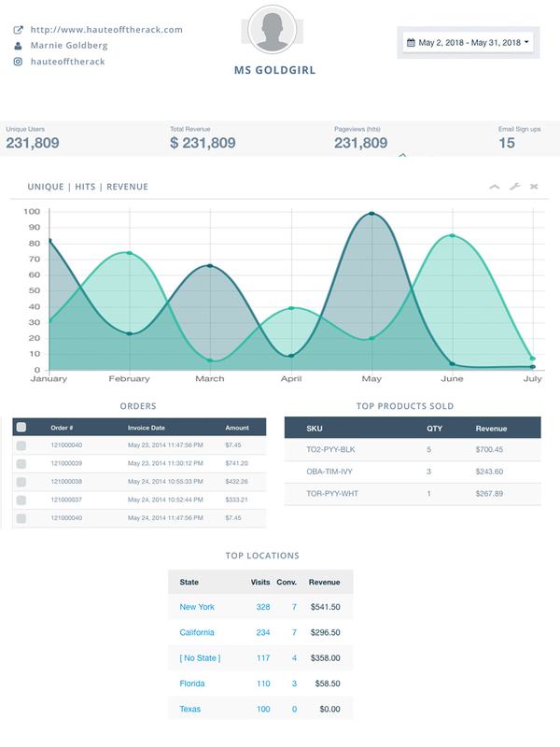Click the dark teal May data point at 100
The image size is (560, 747).
coord(371,214)
